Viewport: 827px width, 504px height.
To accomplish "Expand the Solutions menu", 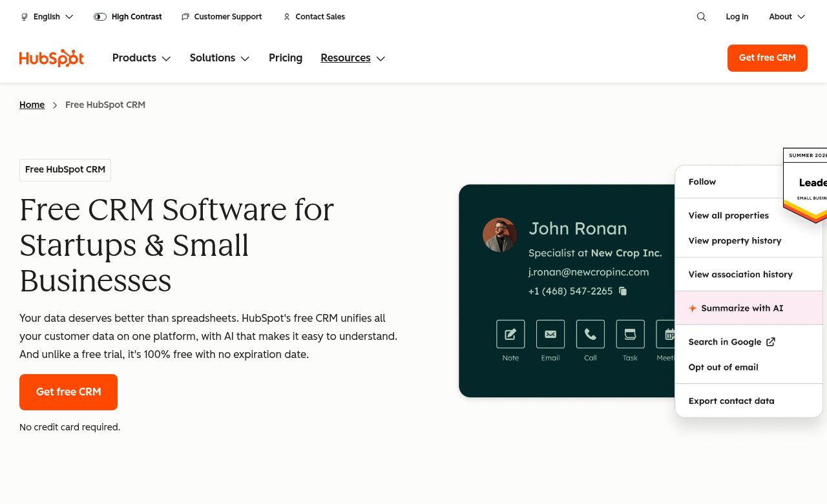I will [220, 58].
